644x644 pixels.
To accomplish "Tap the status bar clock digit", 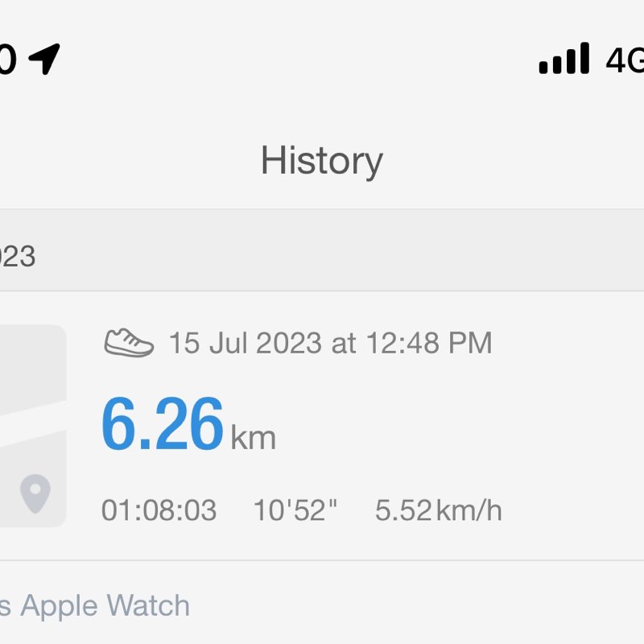I will coord(6,59).
